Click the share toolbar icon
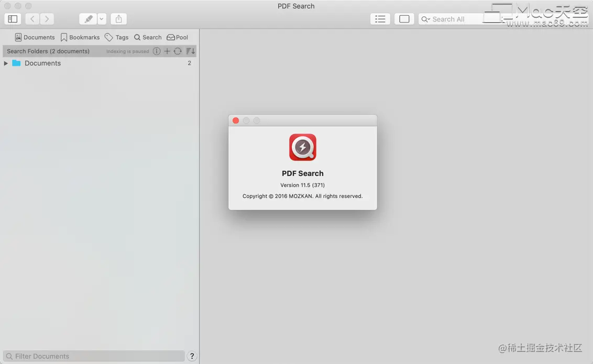Screen dimensions: 593x364 (x=119, y=19)
